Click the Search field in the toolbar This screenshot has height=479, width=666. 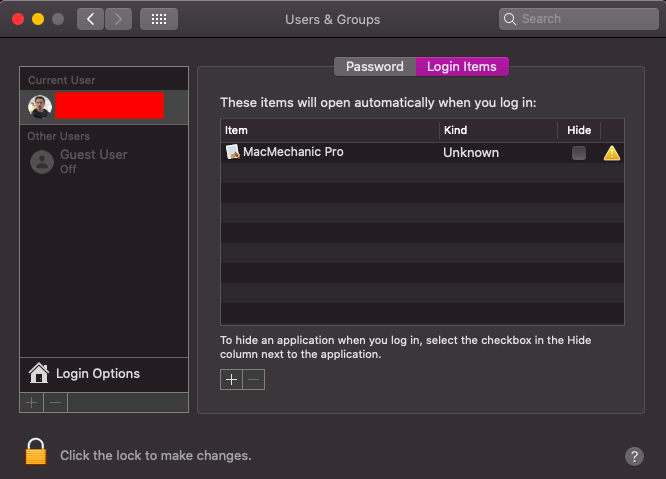[577, 19]
